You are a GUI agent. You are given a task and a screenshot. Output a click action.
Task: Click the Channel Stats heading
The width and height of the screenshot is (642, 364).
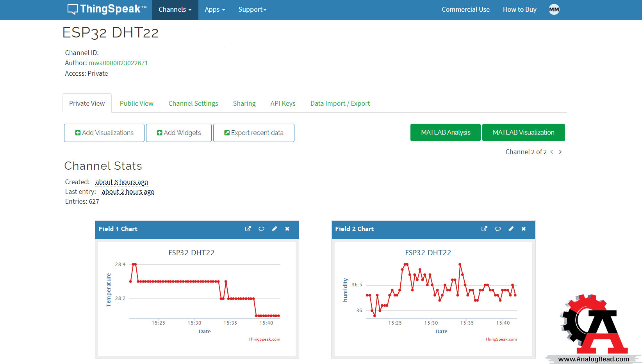103,166
